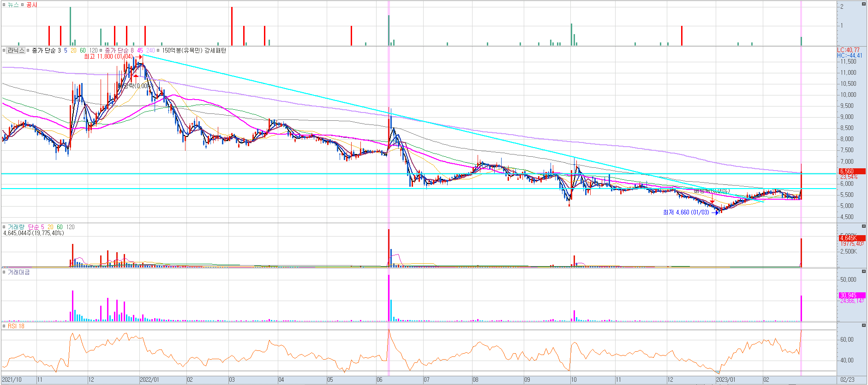Toggle the marker before 종가 단순 8
Image resolution: width=868 pixels, height=385 pixels.
(101, 51)
